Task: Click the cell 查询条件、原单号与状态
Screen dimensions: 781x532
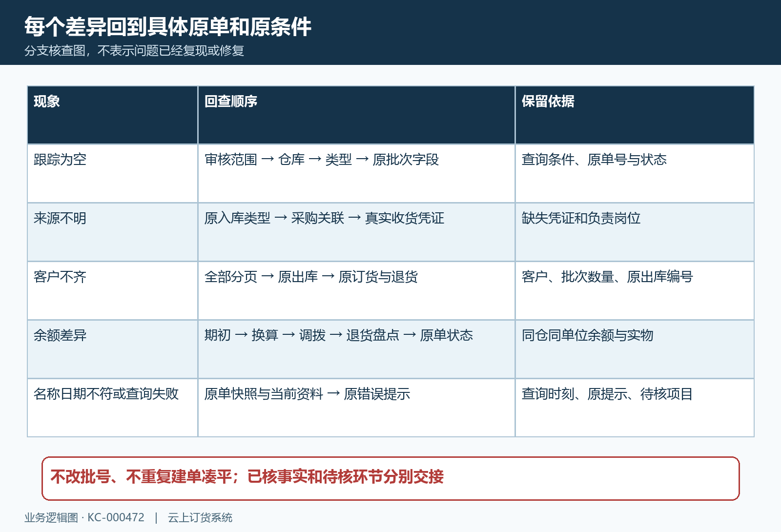Action: point(635,174)
